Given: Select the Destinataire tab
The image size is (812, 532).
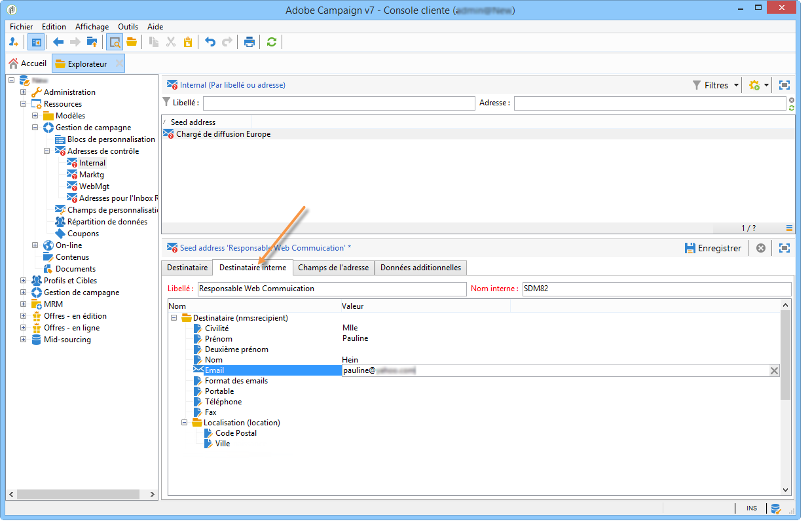Looking at the screenshot, I should (187, 267).
